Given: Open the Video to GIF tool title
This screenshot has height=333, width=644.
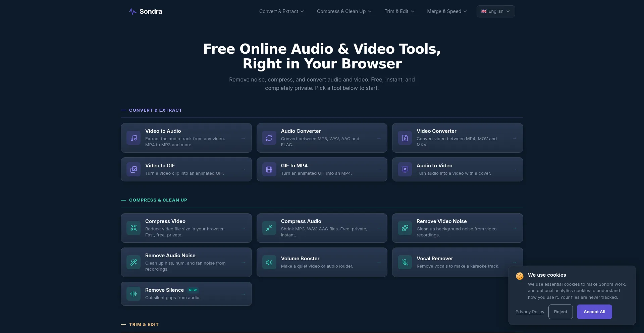Looking at the screenshot, I should 160,166.
